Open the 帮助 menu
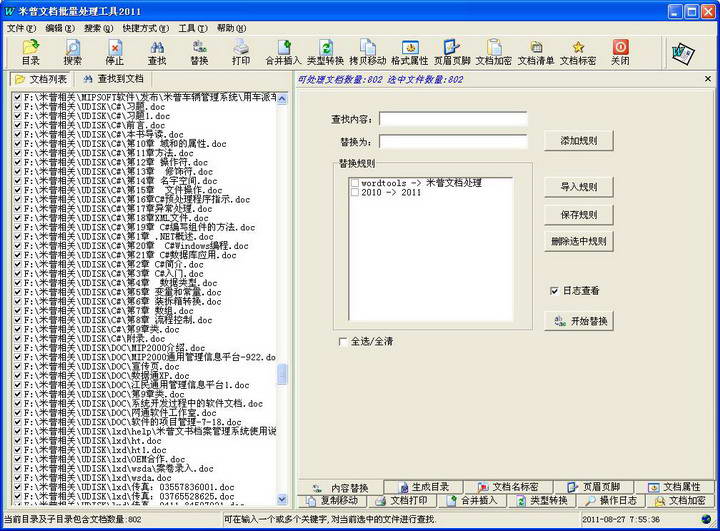The image size is (720, 531). tap(231, 28)
